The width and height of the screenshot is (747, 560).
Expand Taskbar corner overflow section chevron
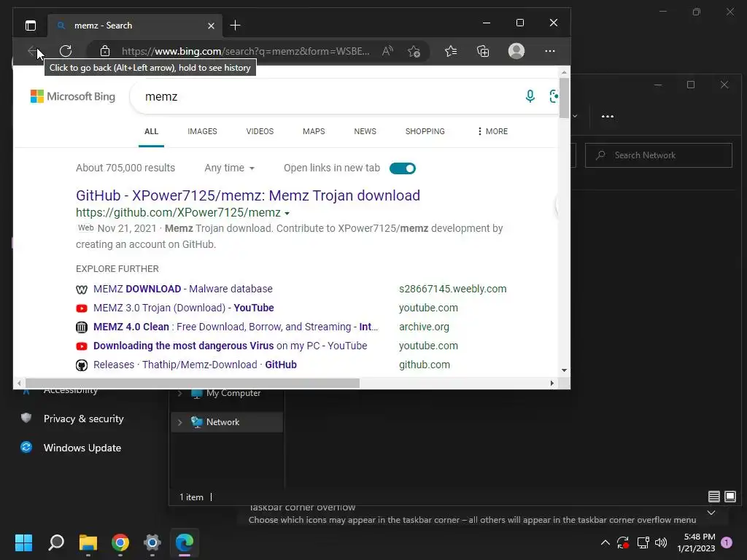tap(711, 513)
